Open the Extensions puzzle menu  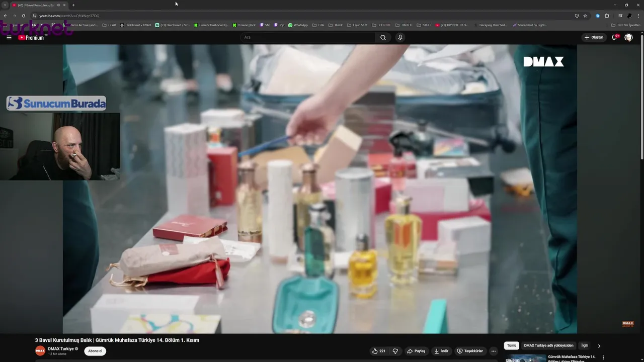(x=607, y=16)
